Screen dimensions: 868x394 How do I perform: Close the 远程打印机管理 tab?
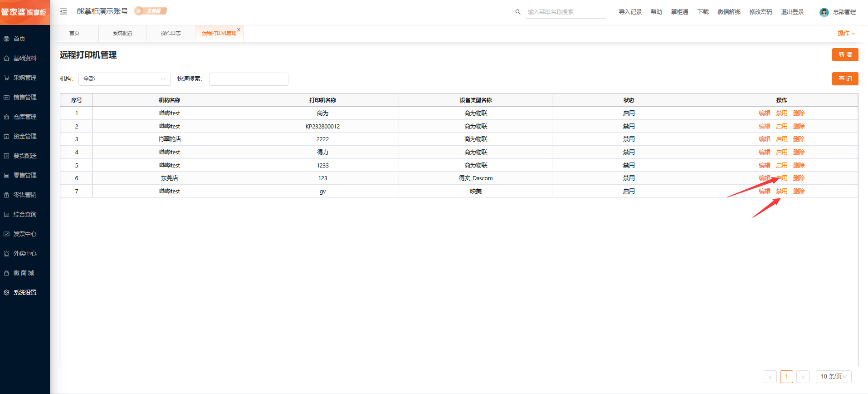pos(239,30)
